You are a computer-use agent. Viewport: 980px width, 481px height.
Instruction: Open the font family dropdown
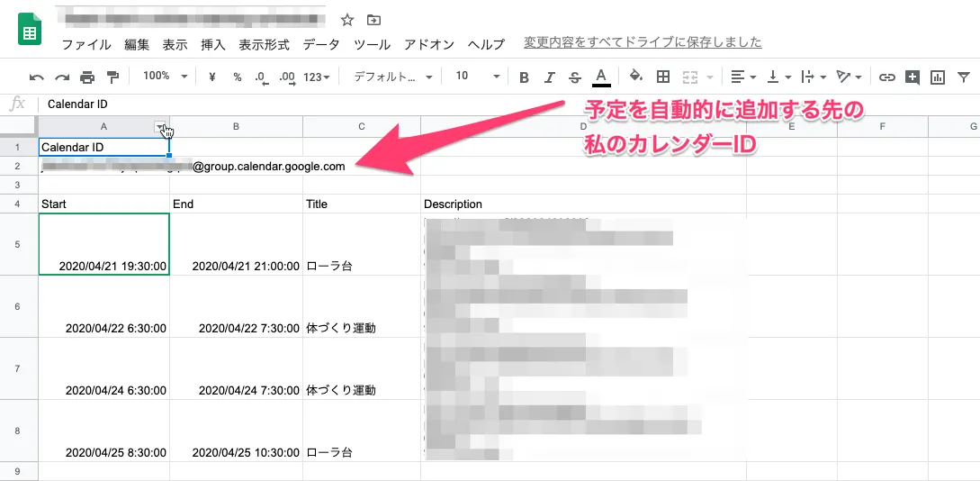click(x=394, y=77)
